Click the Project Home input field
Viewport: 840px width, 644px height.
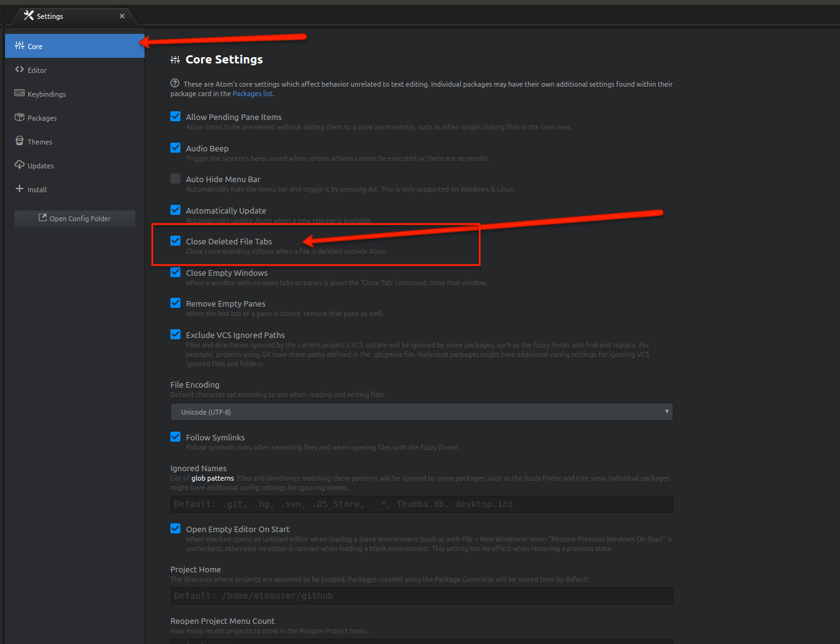[x=421, y=596]
